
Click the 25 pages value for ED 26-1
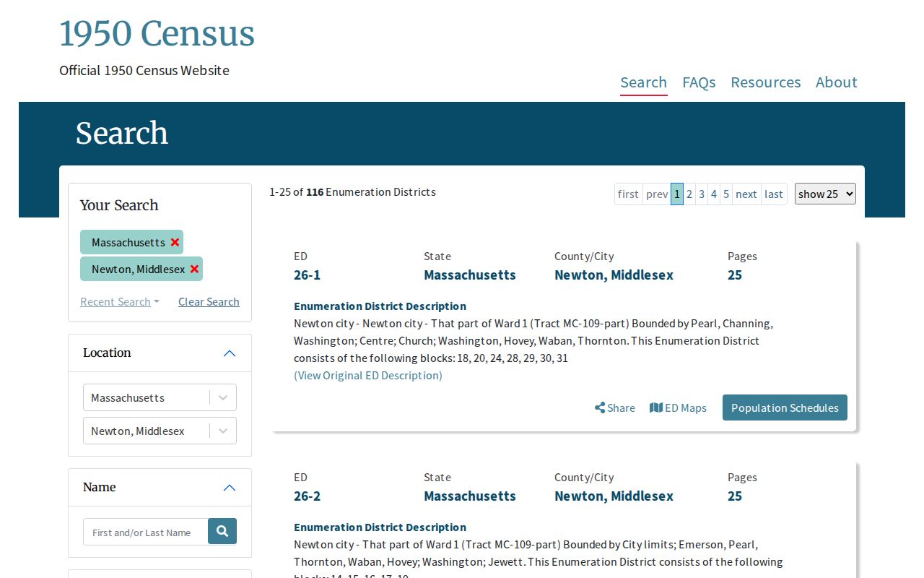coord(735,275)
